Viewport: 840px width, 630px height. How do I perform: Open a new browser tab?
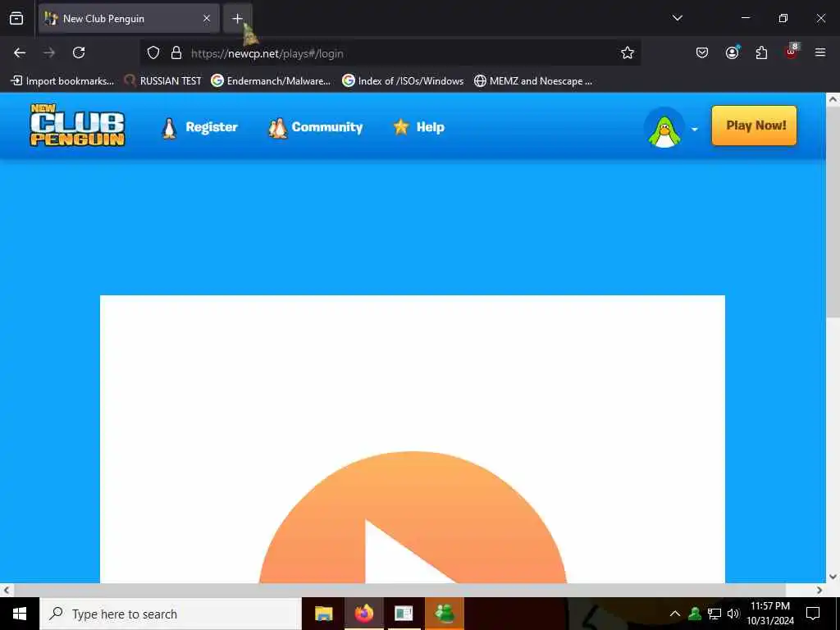(237, 19)
